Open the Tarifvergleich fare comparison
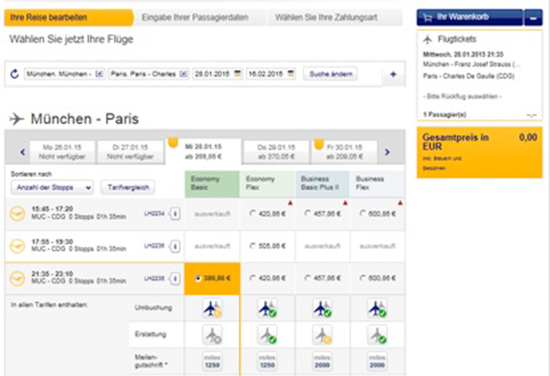The height and width of the screenshot is (376, 550). [128, 187]
